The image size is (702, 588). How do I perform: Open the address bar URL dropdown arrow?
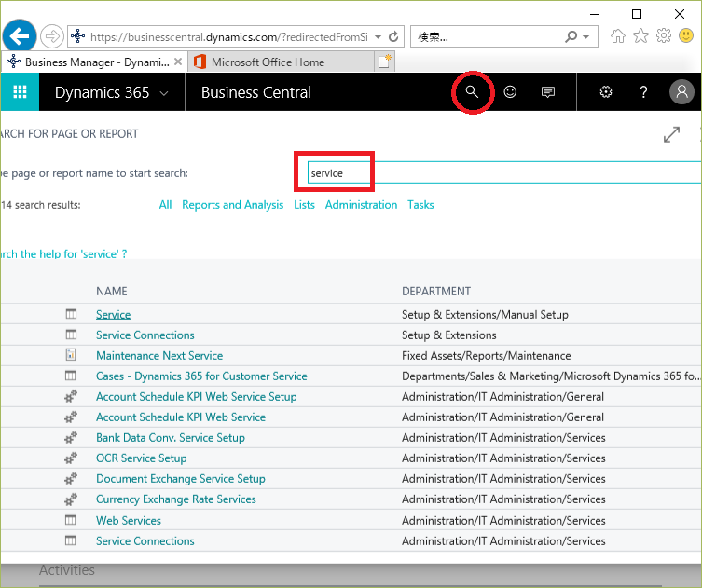[x=379, y=37]
